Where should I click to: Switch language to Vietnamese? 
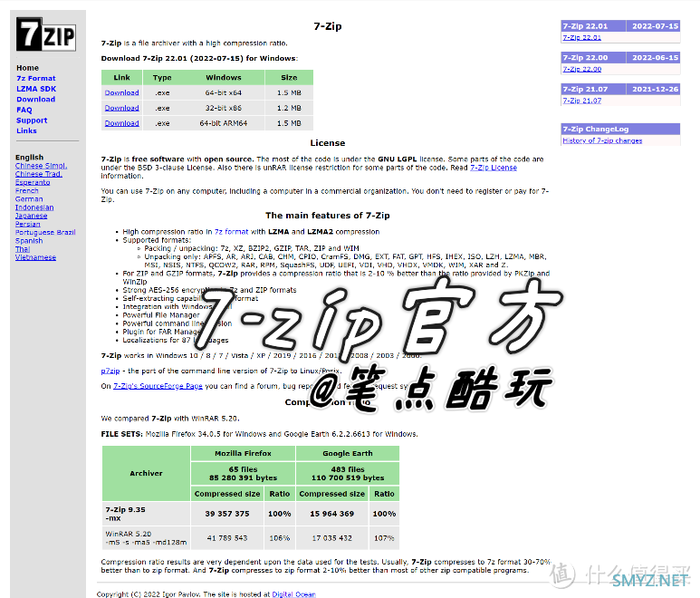(x=35, y=257)
